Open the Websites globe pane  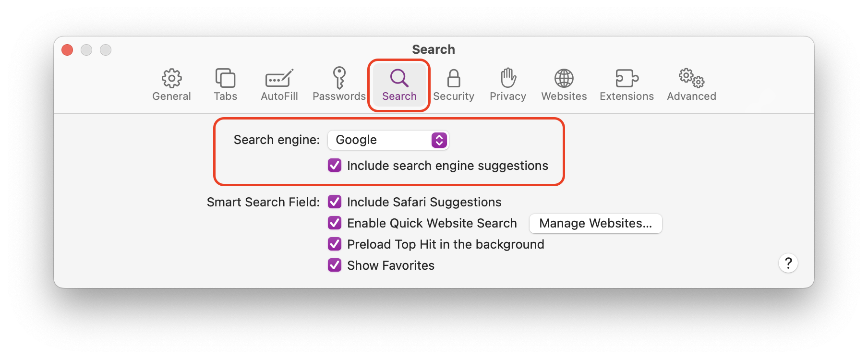pos(564,85)
